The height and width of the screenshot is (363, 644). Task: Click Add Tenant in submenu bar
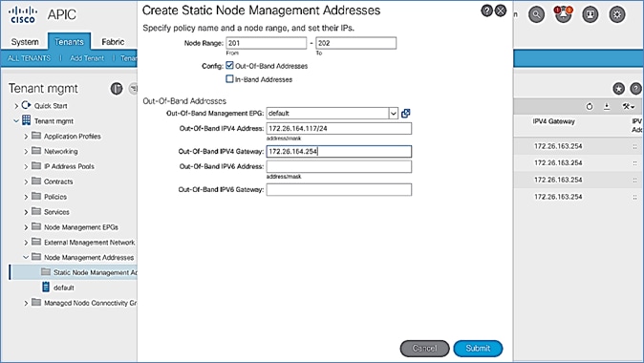87,58
